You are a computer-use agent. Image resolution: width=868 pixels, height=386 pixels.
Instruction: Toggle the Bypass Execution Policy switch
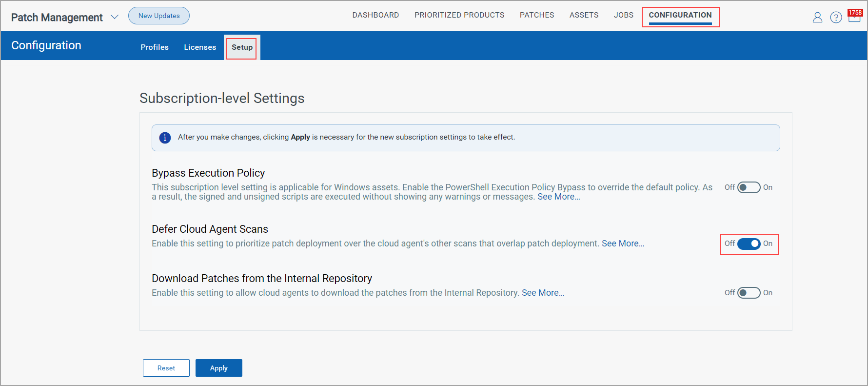pos(749,187)
